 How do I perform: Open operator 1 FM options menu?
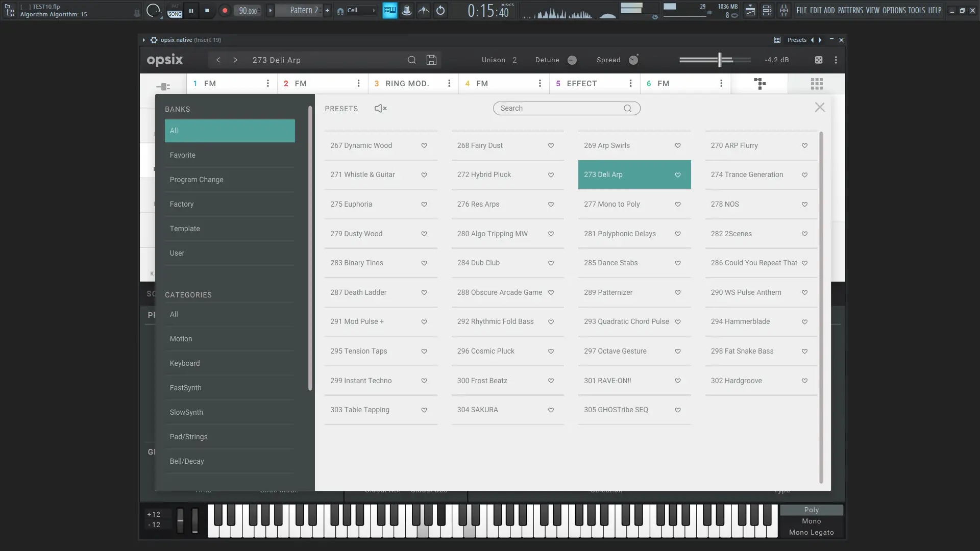pos(267,84)
